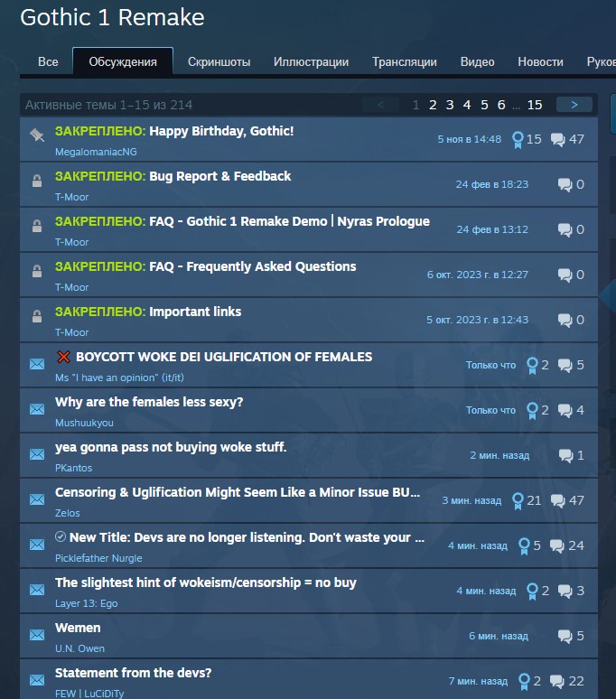Image resolution: width=616 pixels, height=699 pixels.
Task: Select the Обсуждения tab
Action: point(123,61)
